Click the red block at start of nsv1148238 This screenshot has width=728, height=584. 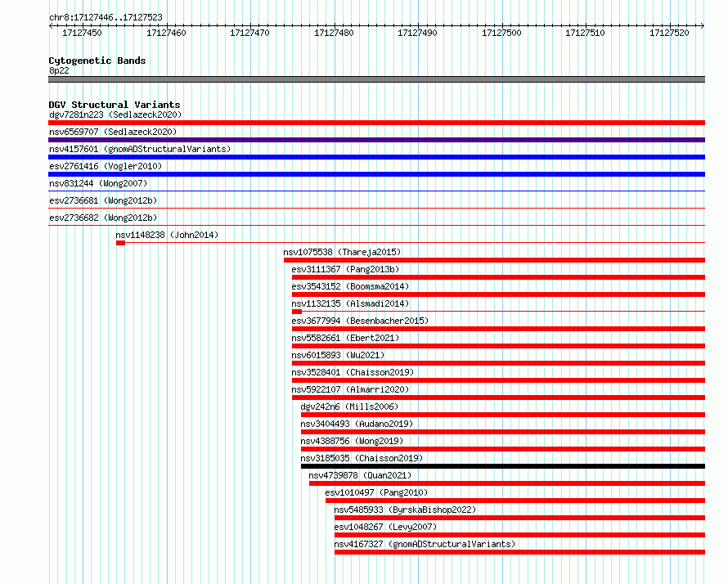tap(121, 243)
